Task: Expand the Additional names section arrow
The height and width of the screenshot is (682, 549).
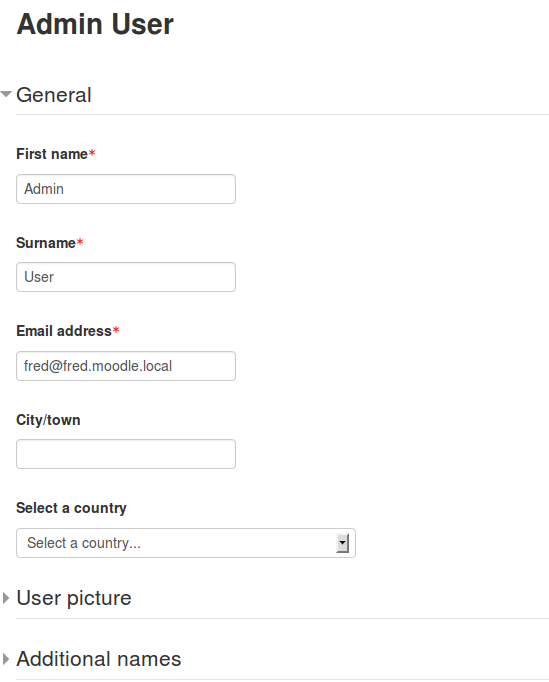Action: coord(6,659)
